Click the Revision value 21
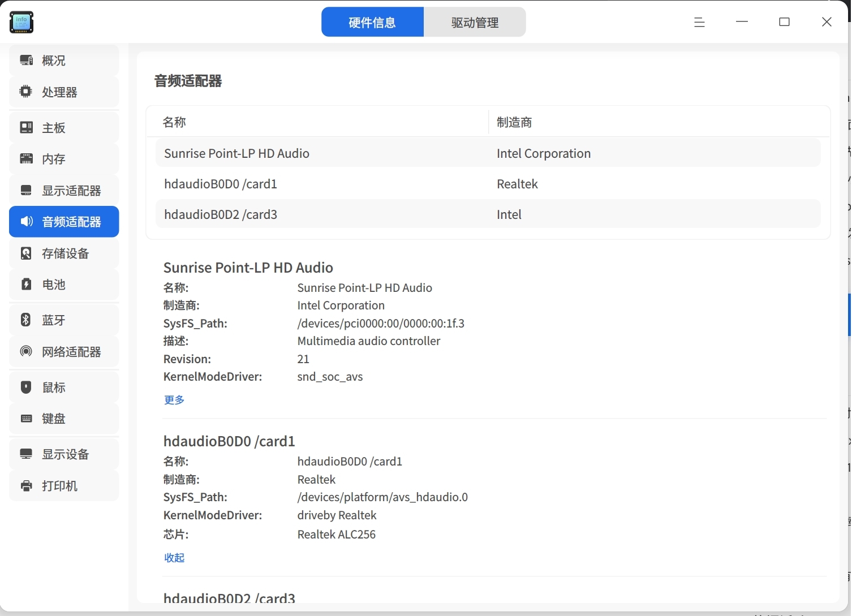Screen dimensions: 852x616 [x=303, y=359]
